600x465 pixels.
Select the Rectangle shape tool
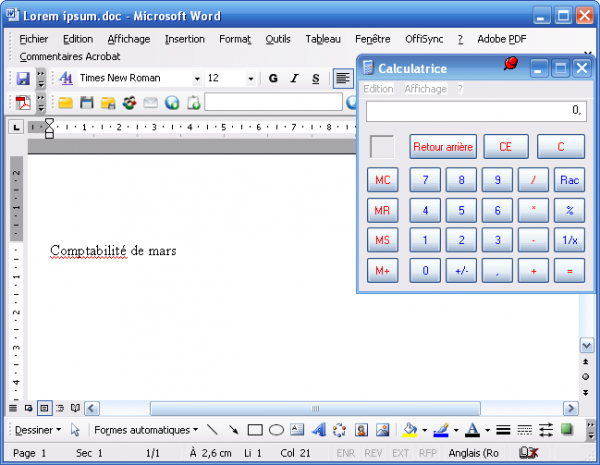(255, 430)
